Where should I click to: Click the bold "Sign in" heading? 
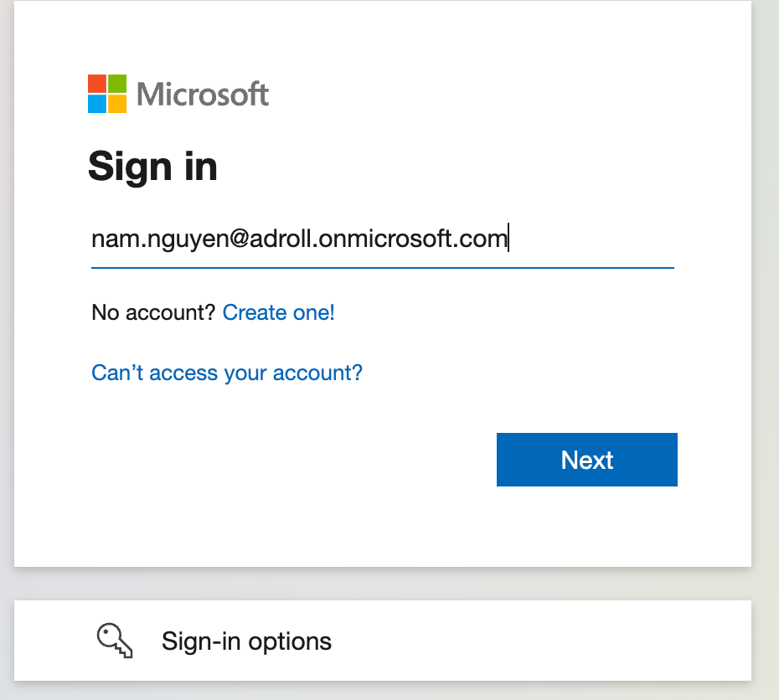click(152, 166)
